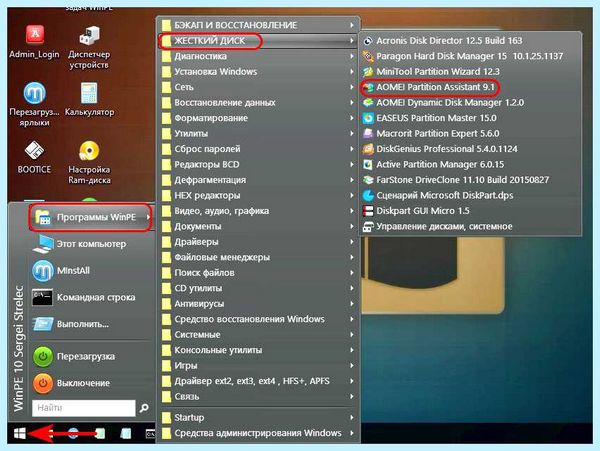
Task: Expand the Диагностика submenu arrow
Action: tap(352, 56)
